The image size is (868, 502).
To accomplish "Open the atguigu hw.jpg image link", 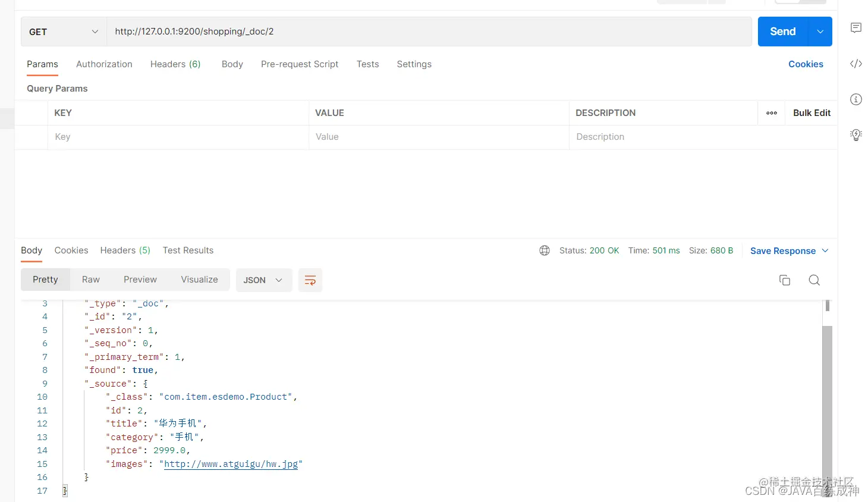I will [231, 464].
